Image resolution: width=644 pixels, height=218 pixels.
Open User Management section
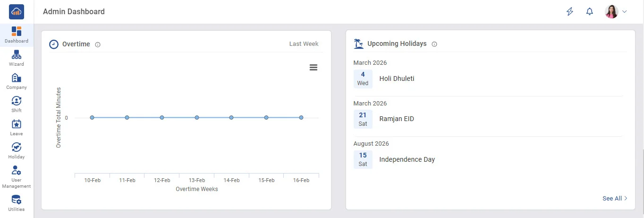17,176
